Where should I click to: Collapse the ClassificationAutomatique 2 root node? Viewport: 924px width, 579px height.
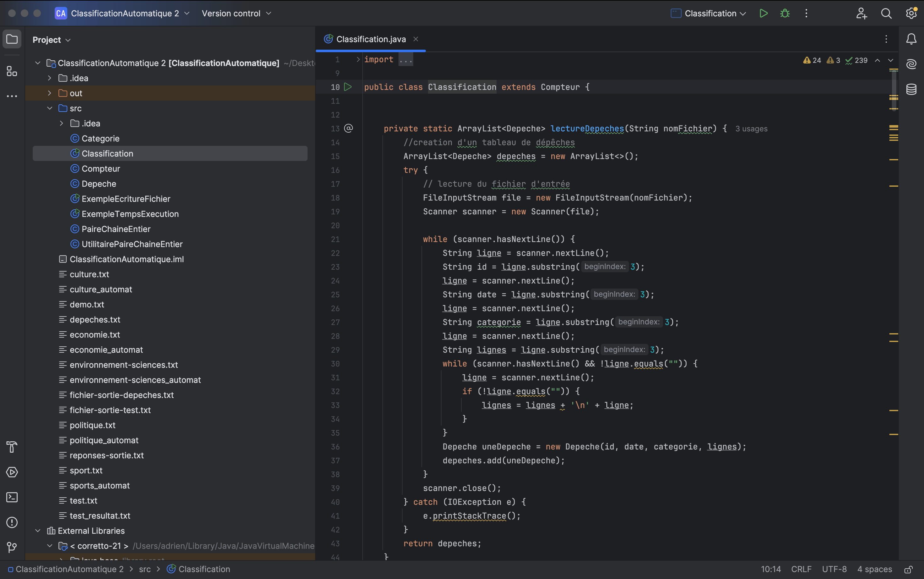[37, 63]
